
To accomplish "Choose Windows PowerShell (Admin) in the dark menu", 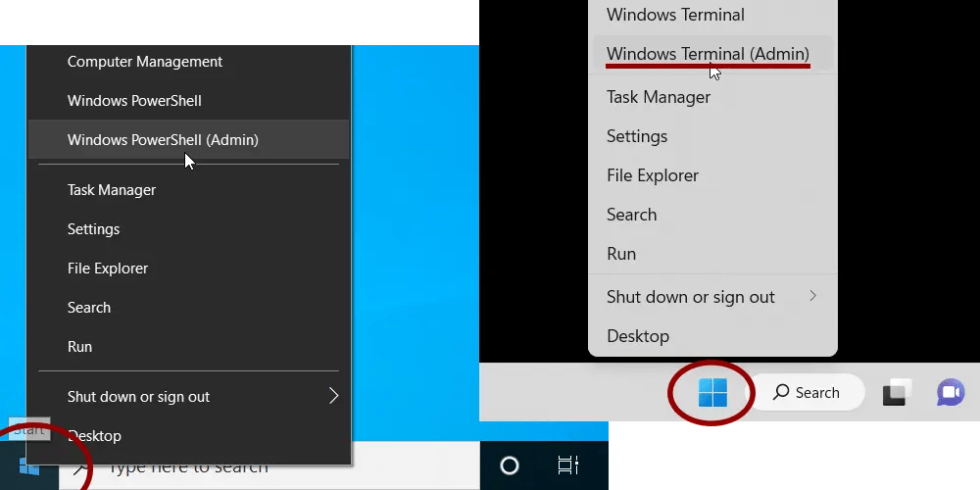I will tap(189, 139).
